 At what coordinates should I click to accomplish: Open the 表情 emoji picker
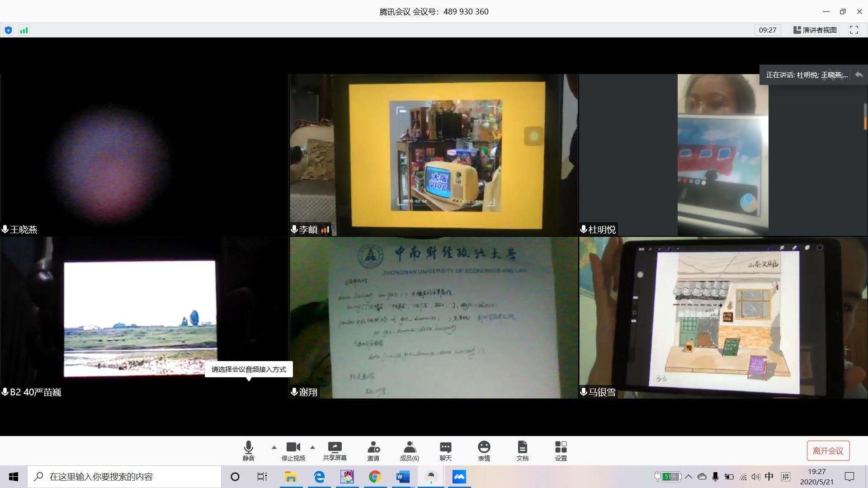[x=484, y=451]
